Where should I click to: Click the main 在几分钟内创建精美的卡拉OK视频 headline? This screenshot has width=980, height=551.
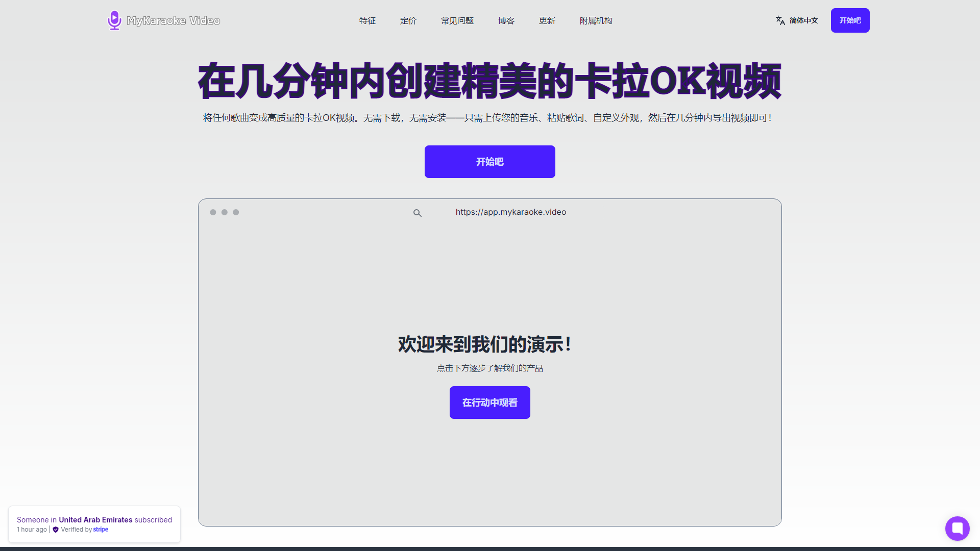point(489,81)
